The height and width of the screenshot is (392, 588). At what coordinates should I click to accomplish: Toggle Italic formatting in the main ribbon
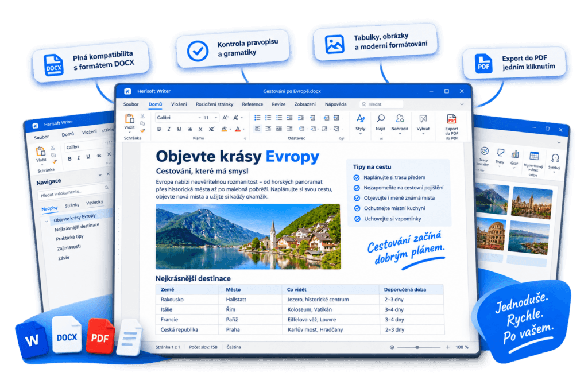[169, 129]
